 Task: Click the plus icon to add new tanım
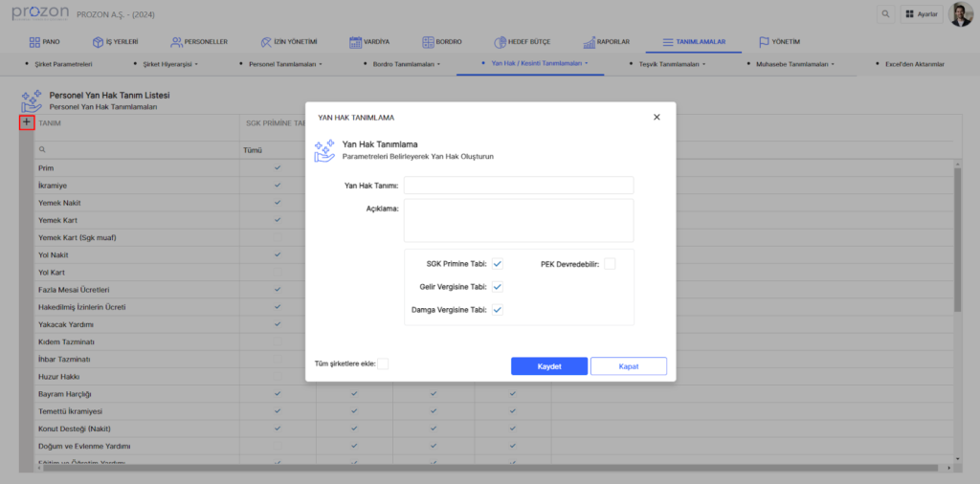(27, 122)
